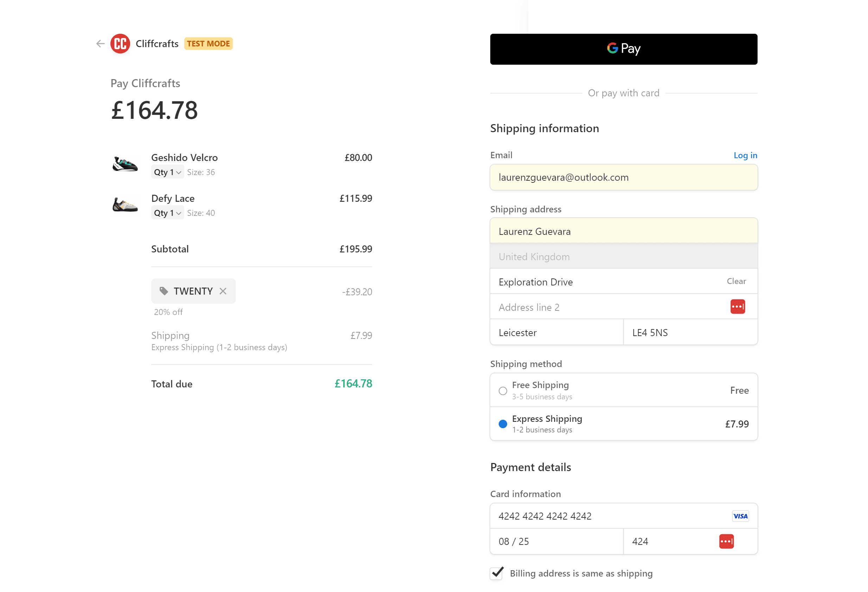Click the TEST MODE badge
Viewport: 868px width, 592px height.
click(209, 43)
